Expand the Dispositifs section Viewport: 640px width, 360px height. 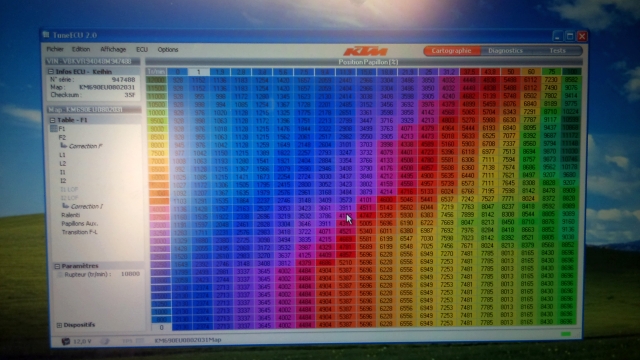[x=59, y=325]
